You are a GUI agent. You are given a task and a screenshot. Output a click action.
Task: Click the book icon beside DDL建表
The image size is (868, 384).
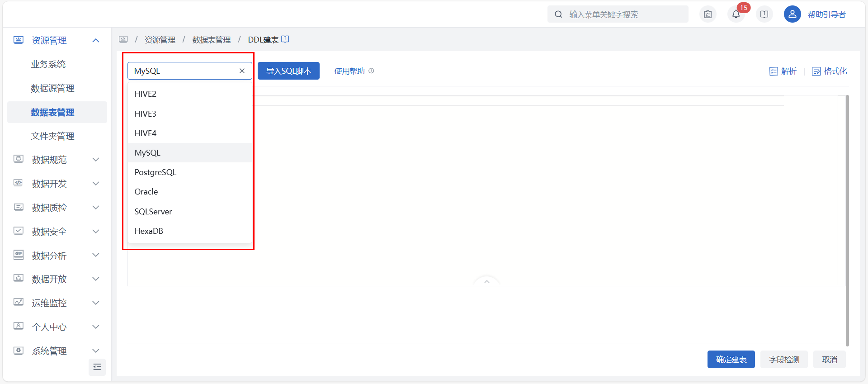tap(285, 39)
